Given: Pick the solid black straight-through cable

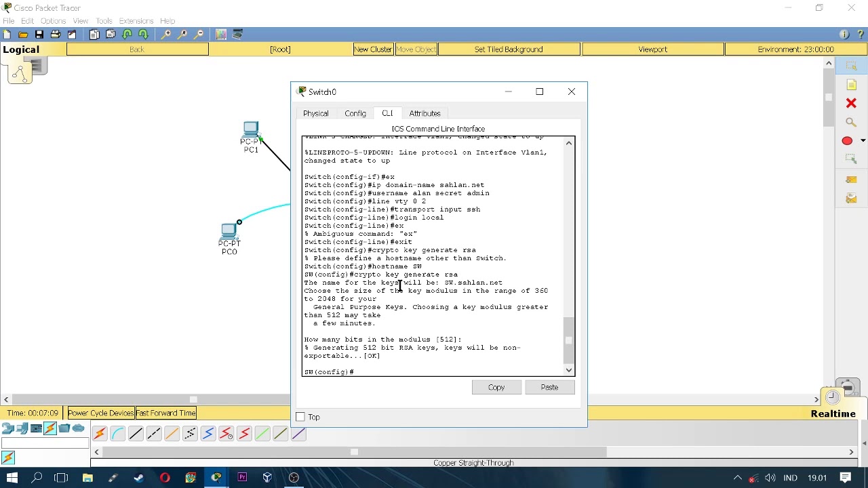Looking at the screenshot, I should 136,434.
